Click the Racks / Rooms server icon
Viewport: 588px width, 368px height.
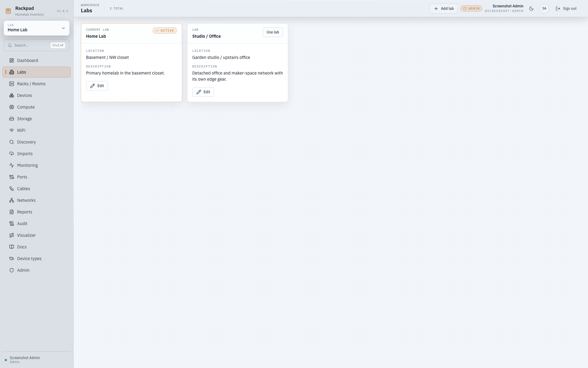click(12, 84)
